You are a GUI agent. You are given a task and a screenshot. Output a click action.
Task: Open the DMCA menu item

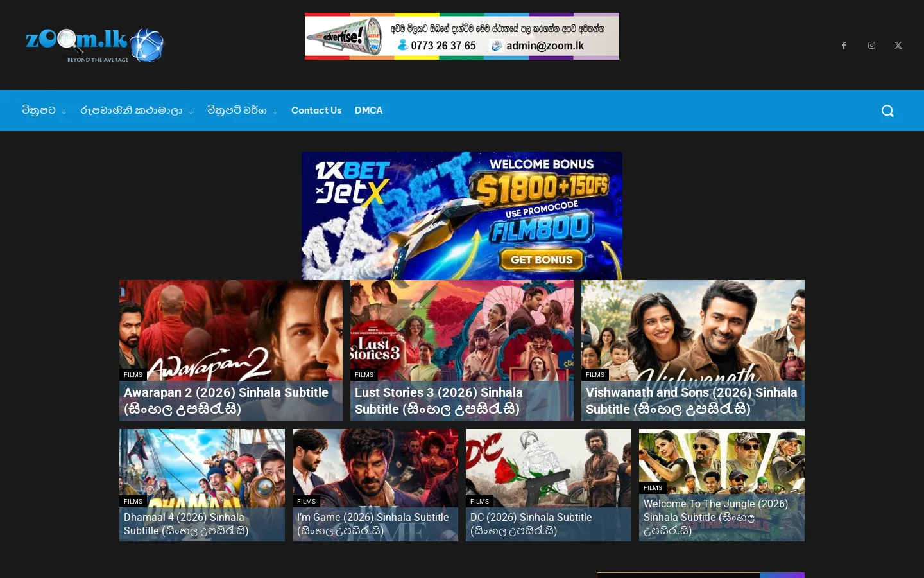(368, 110)
